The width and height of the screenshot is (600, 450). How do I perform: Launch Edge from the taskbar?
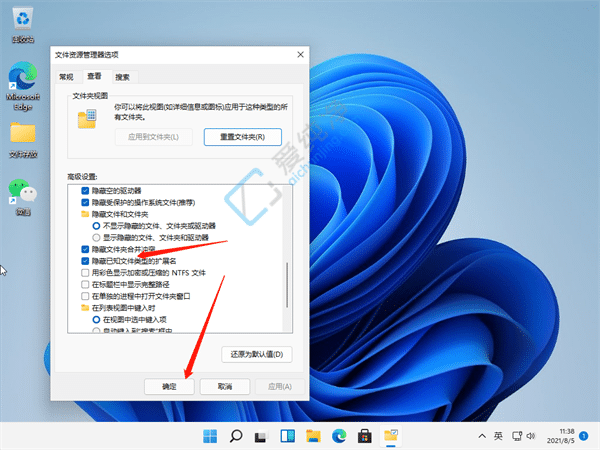coord(339,436)
